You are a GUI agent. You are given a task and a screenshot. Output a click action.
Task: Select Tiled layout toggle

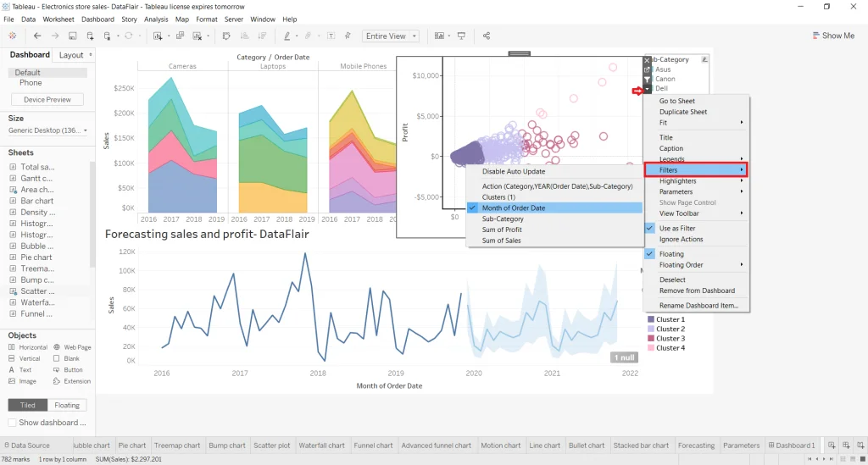28,405
